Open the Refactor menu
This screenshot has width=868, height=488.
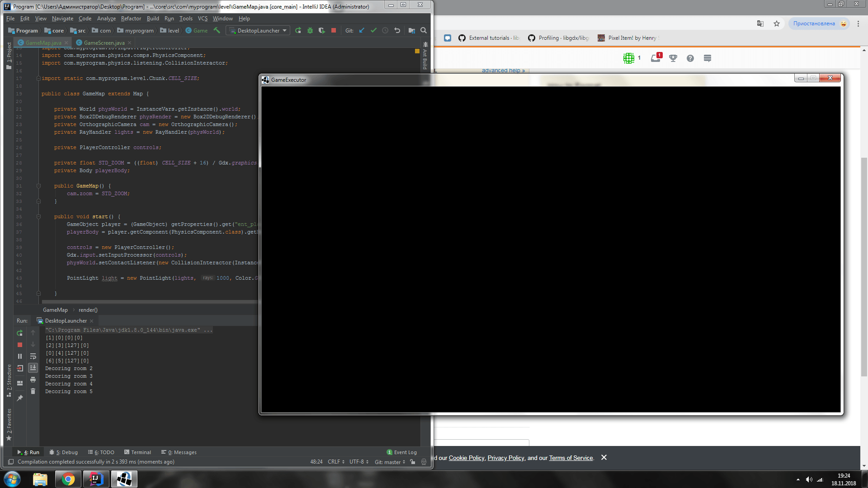click(131, 19)
